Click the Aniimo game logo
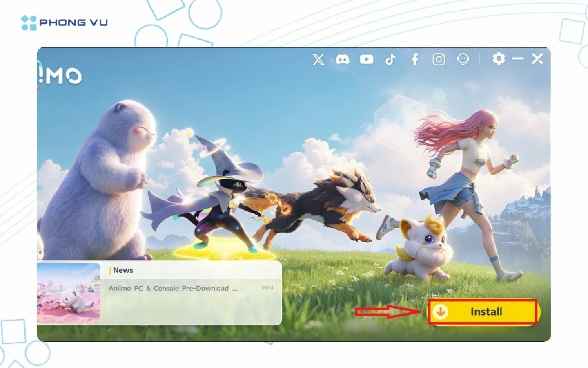 point(59,75)
